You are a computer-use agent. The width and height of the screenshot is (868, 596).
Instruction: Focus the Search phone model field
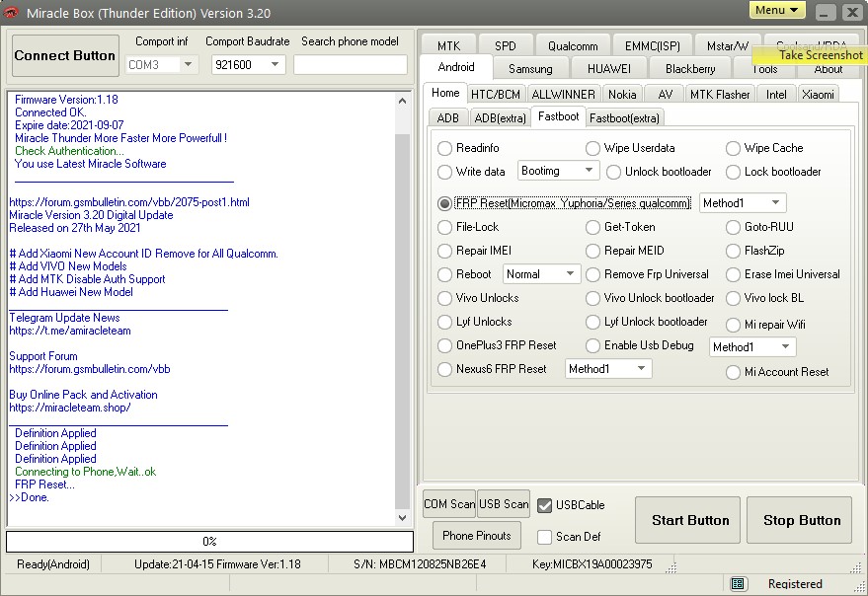pos(351,65)
